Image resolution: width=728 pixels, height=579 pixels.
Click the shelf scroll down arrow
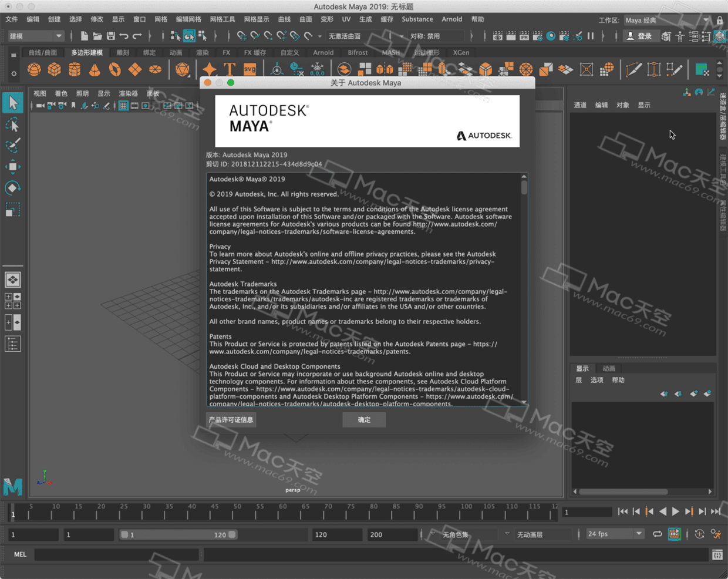pyautogui.click(x=720, y=76)
